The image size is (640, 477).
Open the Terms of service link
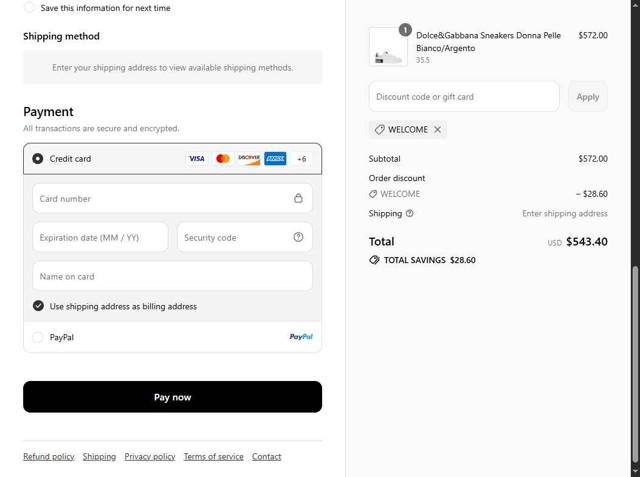213,457
